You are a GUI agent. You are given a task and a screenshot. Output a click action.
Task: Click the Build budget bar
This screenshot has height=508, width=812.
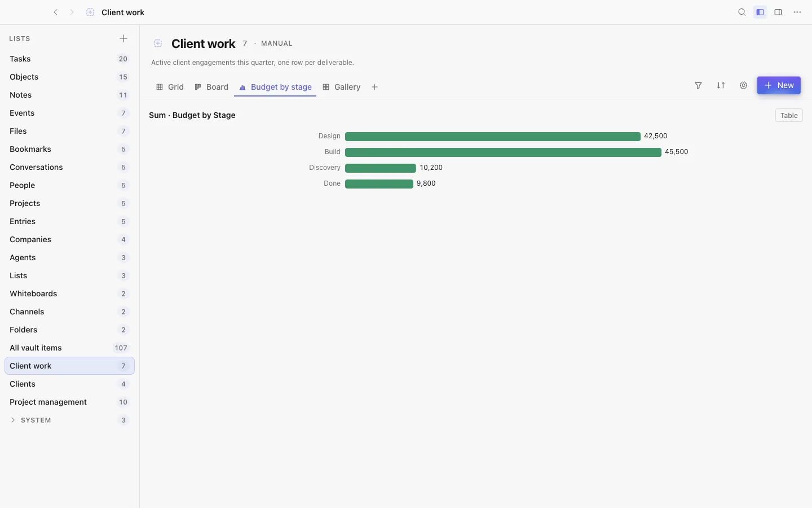tap(503, 152)
